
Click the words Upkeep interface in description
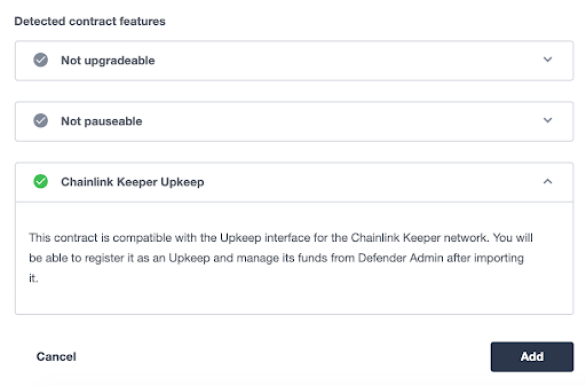265,238
